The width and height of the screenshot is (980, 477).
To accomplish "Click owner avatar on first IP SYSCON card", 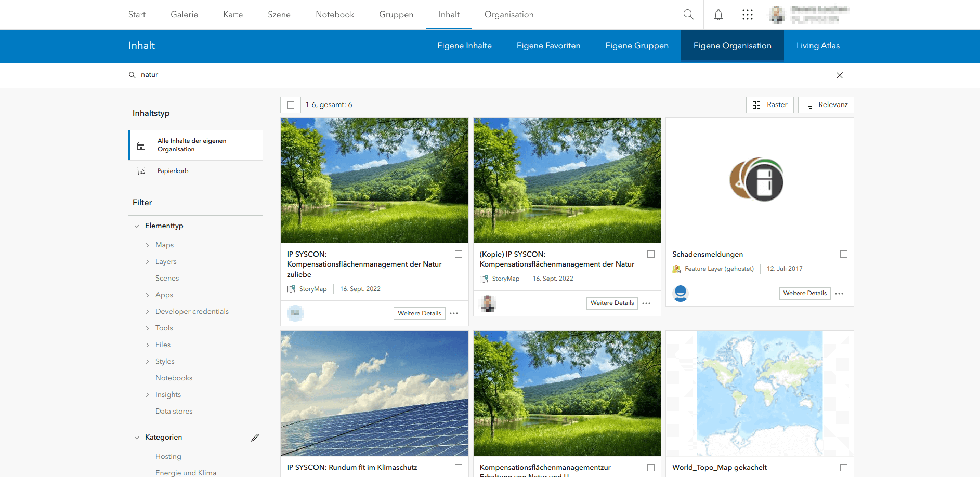I will pyautogui.click(x=295, y=313).
